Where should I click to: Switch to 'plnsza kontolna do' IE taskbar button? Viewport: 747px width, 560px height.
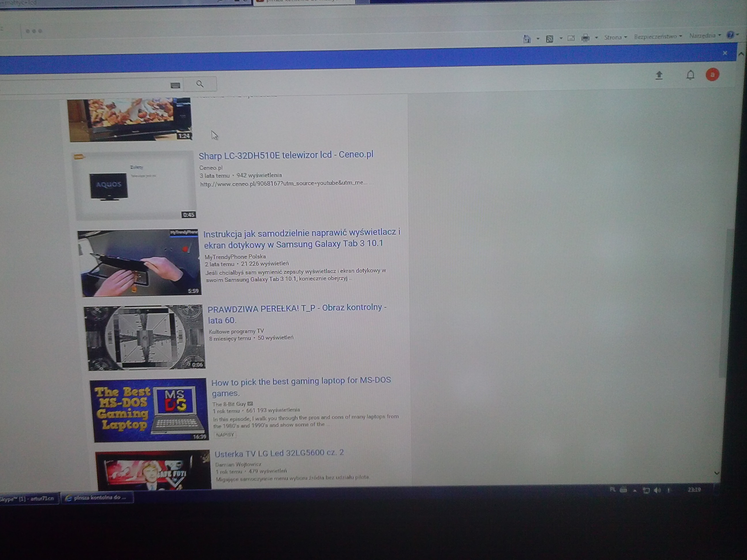coord(98,497)
